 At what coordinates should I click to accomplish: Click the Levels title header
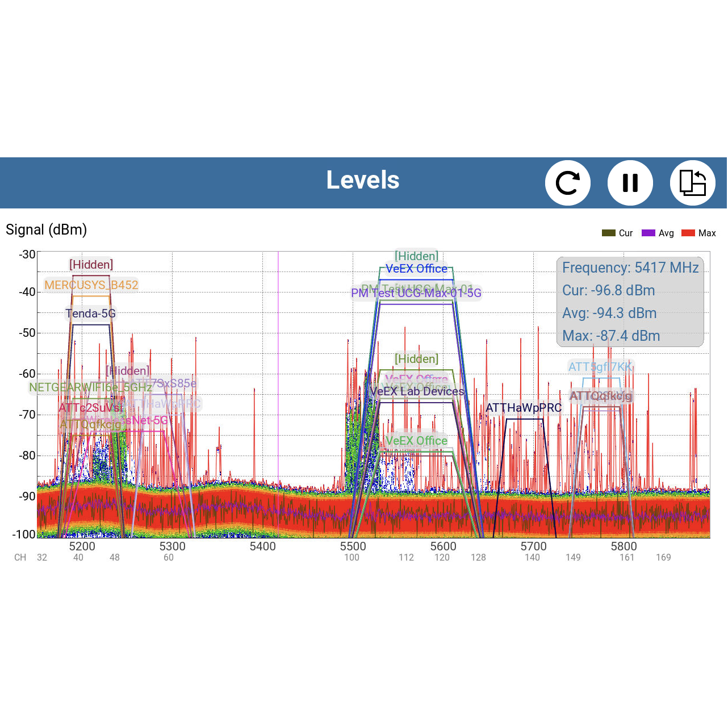(x=363, y=180)
